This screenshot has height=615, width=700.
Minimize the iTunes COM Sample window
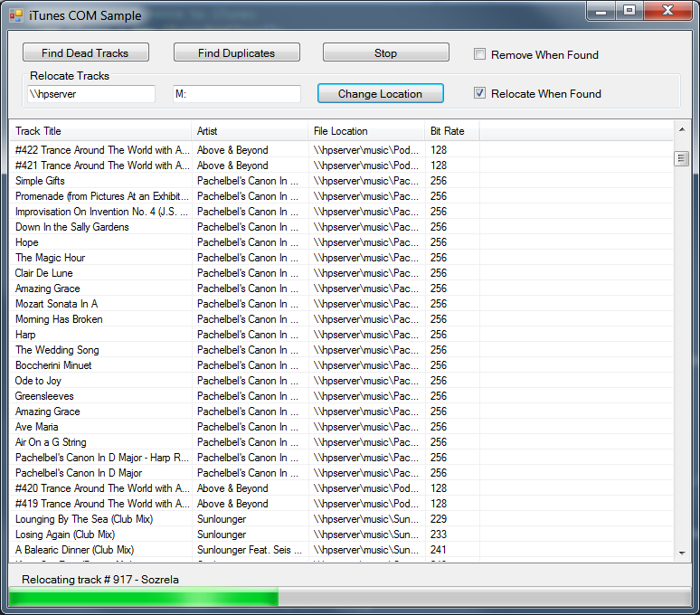pos(601,11)
